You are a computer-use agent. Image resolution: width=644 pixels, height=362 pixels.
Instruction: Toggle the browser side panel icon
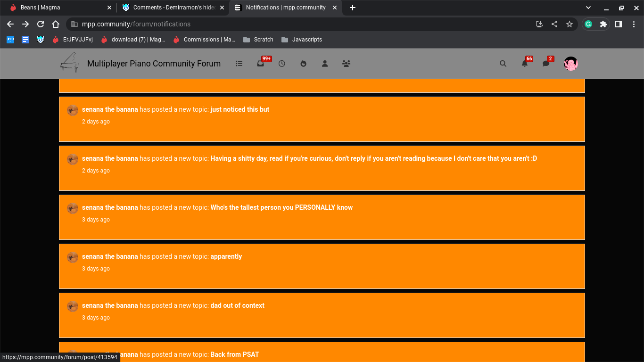pyautogui.click(x=619, y=24)
